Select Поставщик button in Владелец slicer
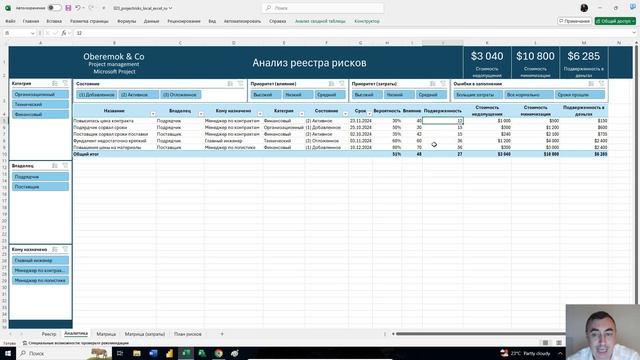640x360 pixels. coord(40,187)
